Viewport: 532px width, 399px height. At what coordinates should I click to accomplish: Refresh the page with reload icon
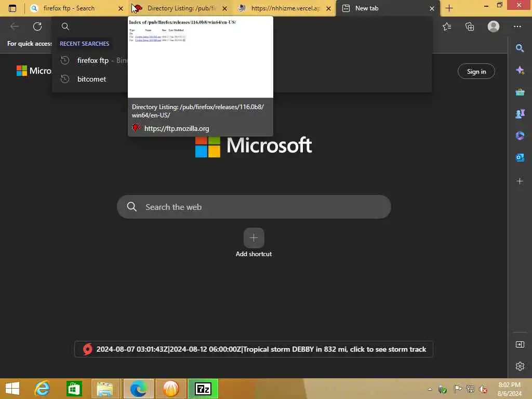coord(37,26)
